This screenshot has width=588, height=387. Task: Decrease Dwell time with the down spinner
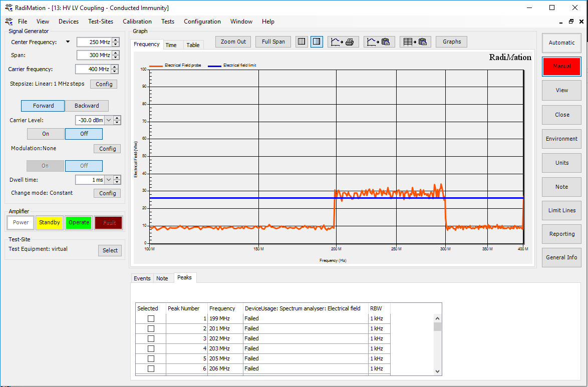[x=117, y=182]
